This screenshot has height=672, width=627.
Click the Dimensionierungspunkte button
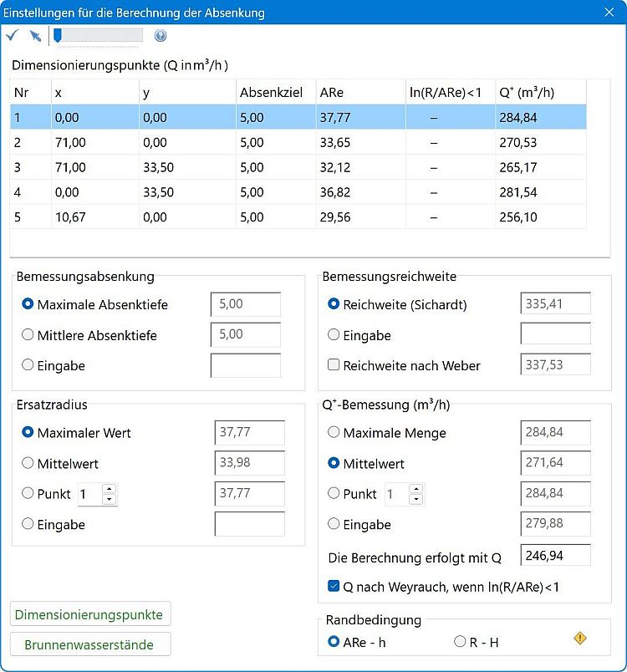tap(90, 614)
